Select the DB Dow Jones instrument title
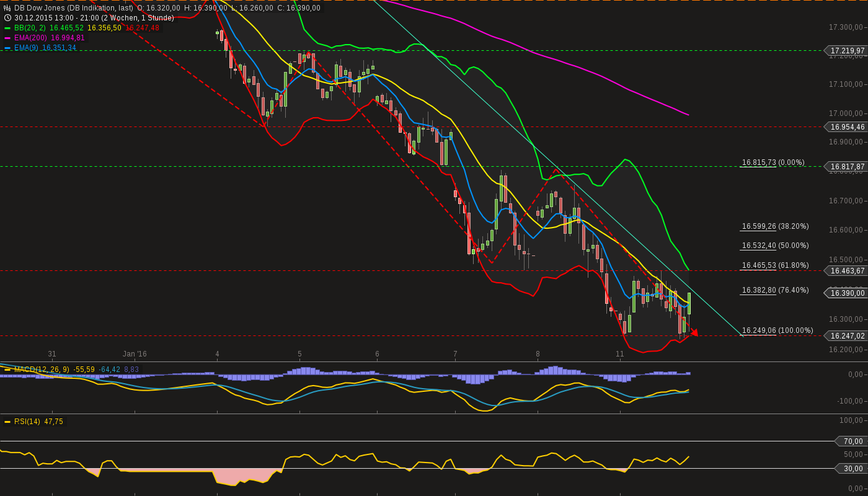868x496 pixels. [x=74, y=8]
